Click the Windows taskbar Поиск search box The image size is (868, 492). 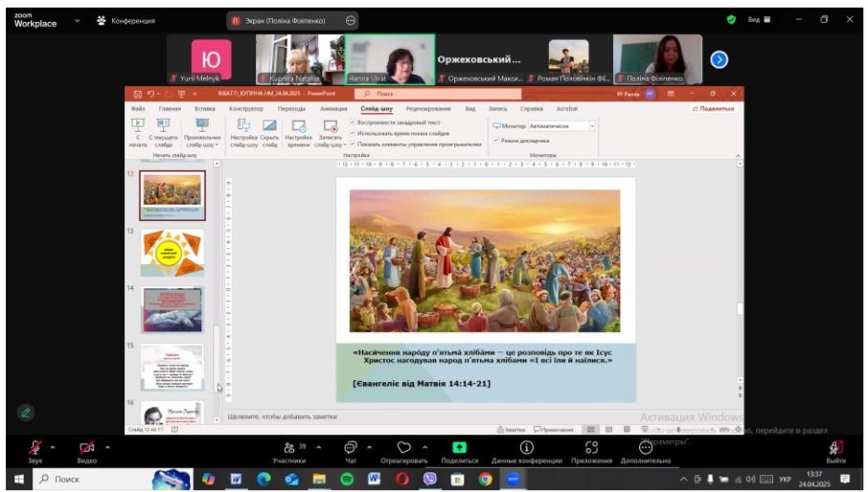tap(113, 480)
